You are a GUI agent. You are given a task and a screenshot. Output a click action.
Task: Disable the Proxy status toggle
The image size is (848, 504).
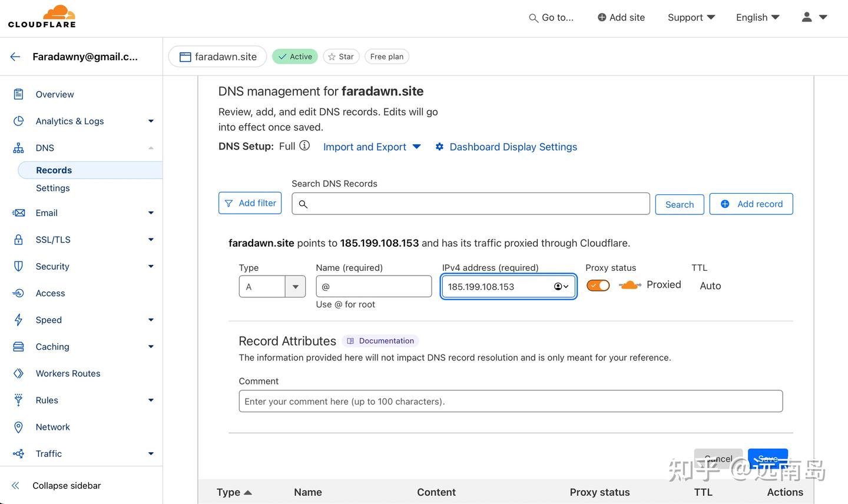pos(598,285)
